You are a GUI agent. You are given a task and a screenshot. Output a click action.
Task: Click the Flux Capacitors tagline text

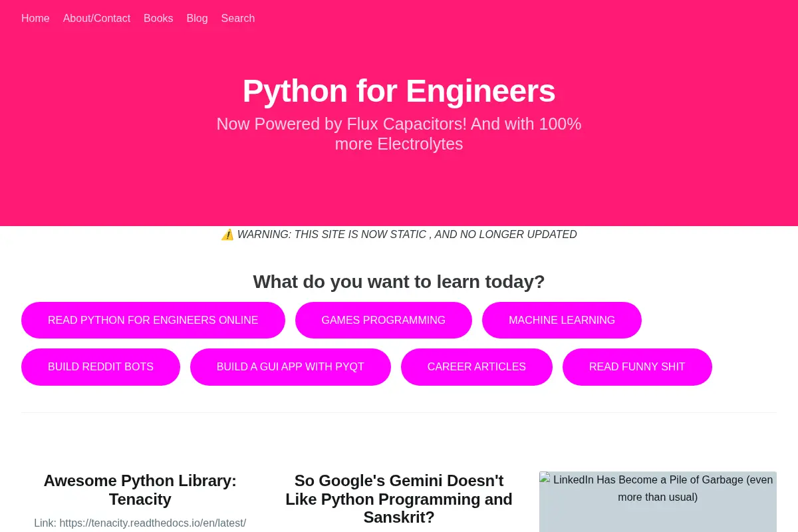click(x=399, y=134)
